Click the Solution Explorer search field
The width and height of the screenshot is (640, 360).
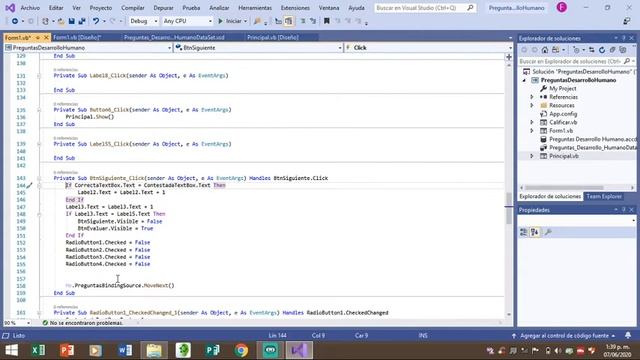click(x=577, y=61)
